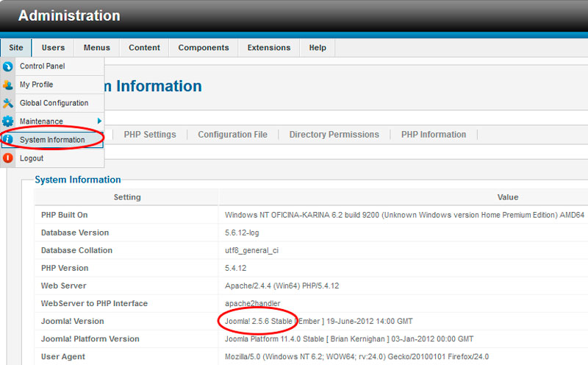Expand the Maintenance submenu arrow
The width and height of the screenshot is (588, 365).
(x=99, y=121)
